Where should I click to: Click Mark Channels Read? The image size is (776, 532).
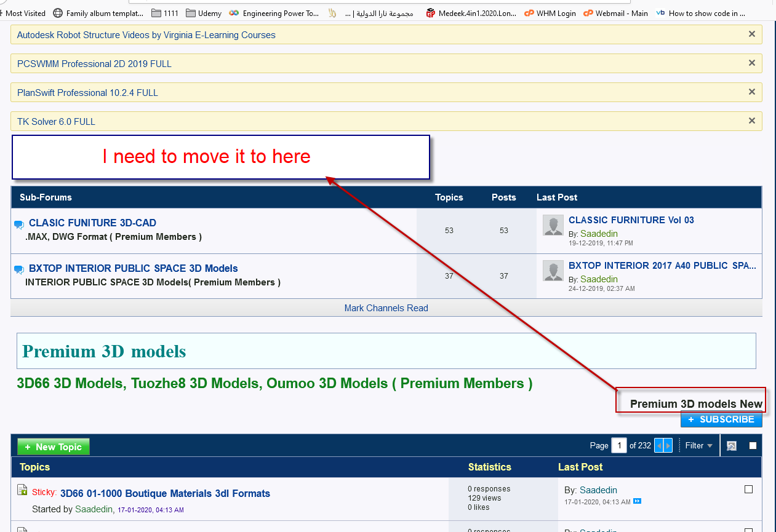pos(386,308)
